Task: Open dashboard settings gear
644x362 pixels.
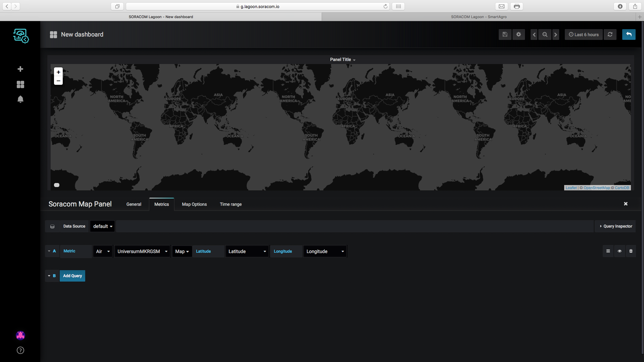Action: coord(519,35)
